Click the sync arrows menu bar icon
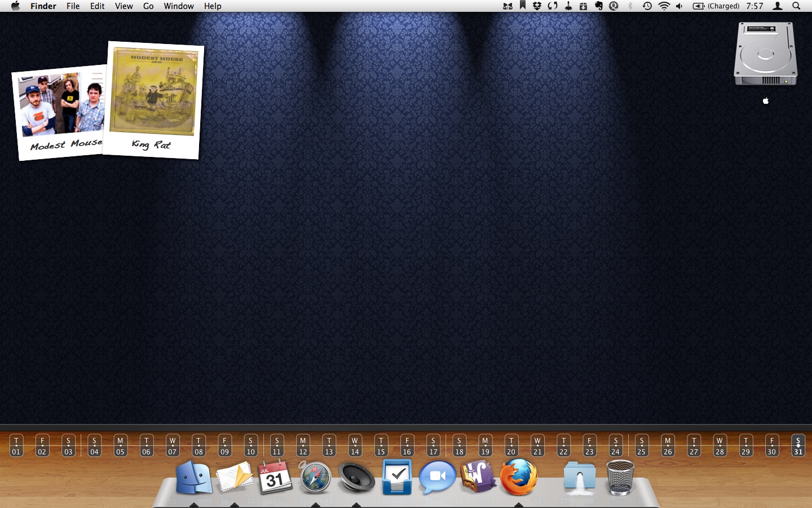The height and width of the screenshot is (508, 812). (x=553, y=6)
